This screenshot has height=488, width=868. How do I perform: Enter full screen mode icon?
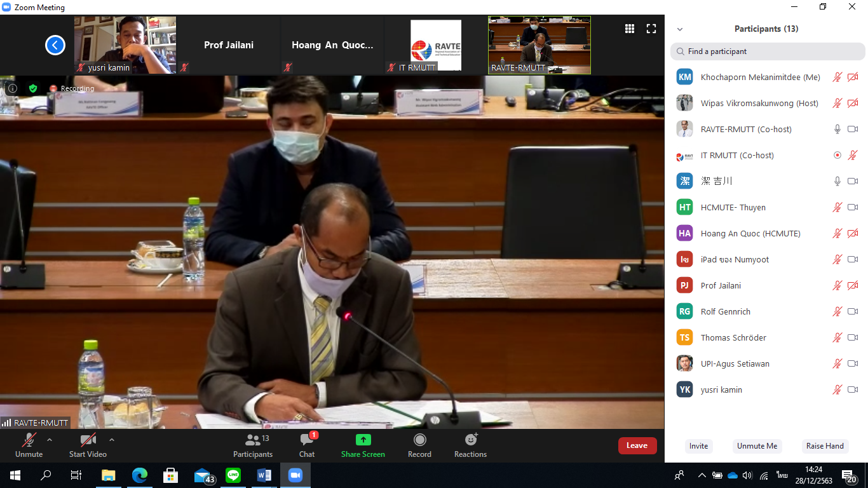pos(651,29)
